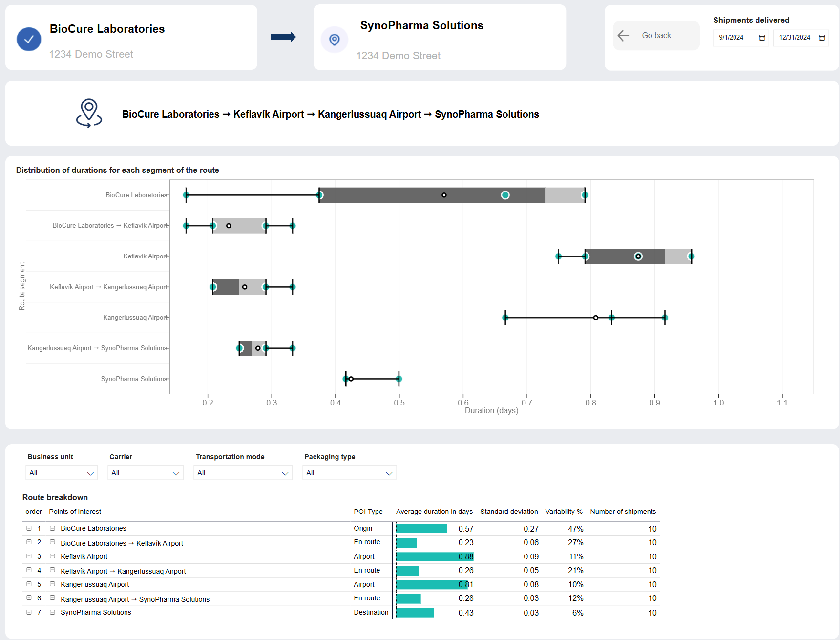Viewport: 840px width, 640px height.
Task: Sort by Average duration in days header
Action: click(x=434, y=512)
